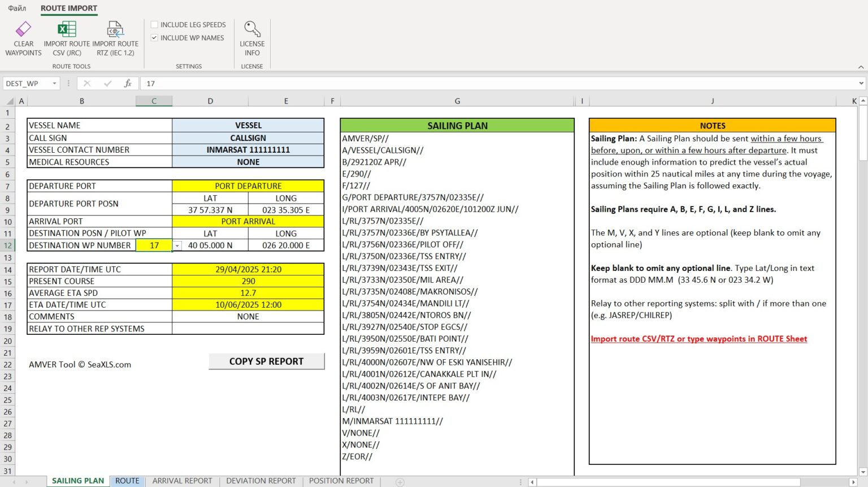Open LICENSE INFO via the key icon
868x487 pixels.
252,29
